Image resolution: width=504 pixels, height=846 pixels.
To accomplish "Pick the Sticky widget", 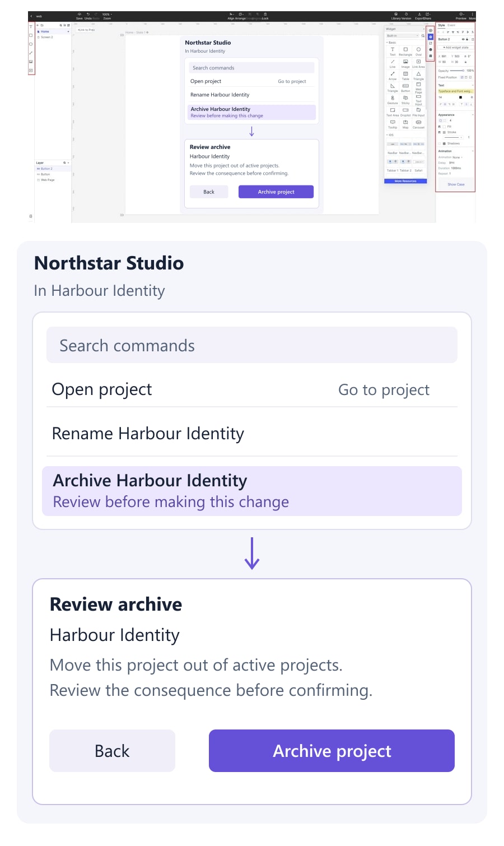I will click(x=405, y=100).
